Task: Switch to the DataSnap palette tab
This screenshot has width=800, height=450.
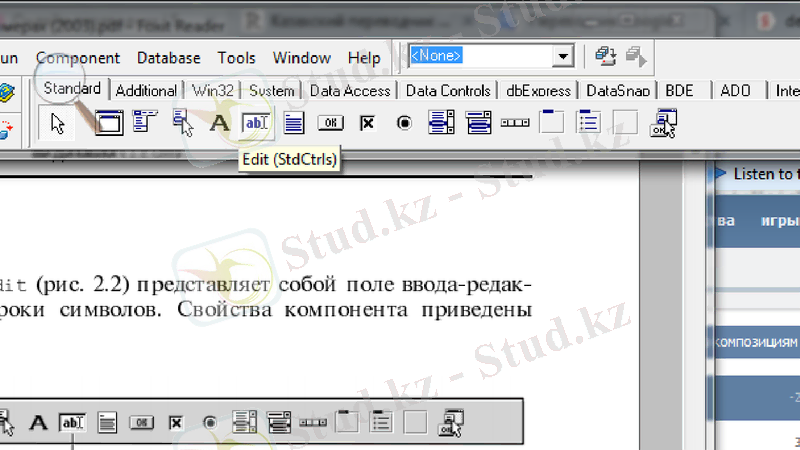Action: click(618, 91)
